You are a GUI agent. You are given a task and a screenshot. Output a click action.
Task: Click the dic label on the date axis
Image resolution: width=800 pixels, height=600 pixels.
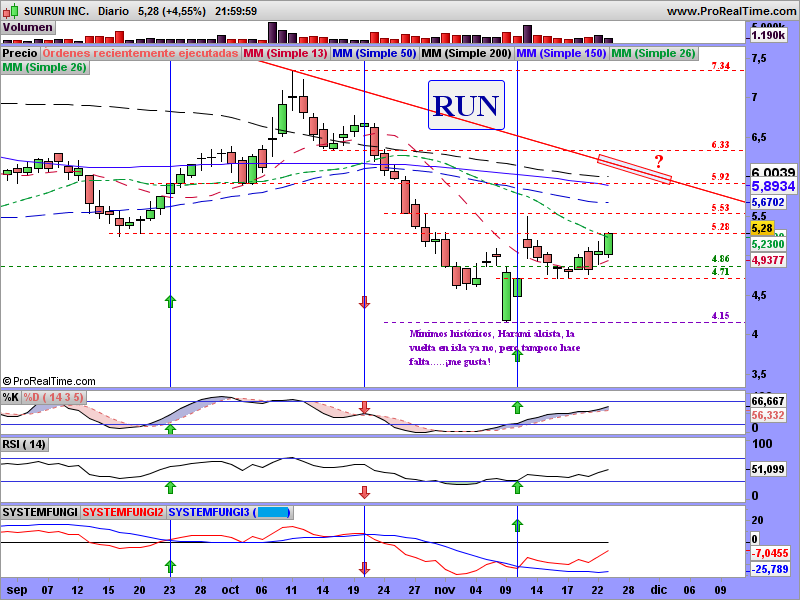[659, 590]
